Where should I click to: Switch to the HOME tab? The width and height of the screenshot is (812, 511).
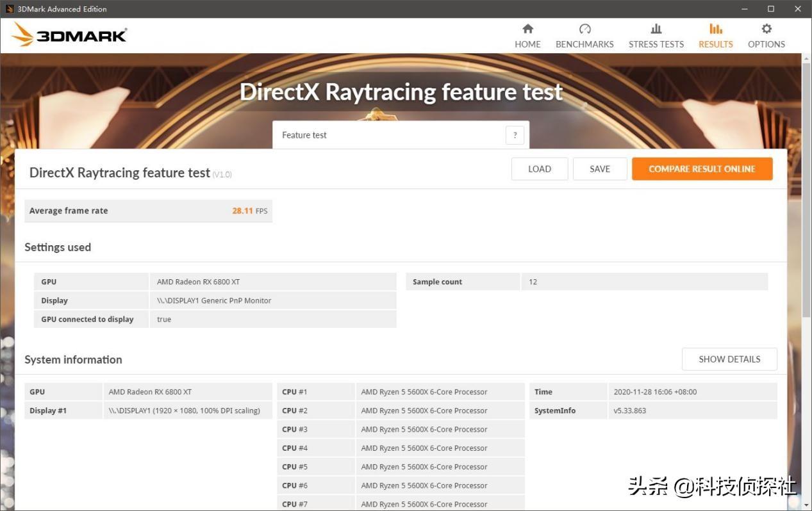point(527,44)
